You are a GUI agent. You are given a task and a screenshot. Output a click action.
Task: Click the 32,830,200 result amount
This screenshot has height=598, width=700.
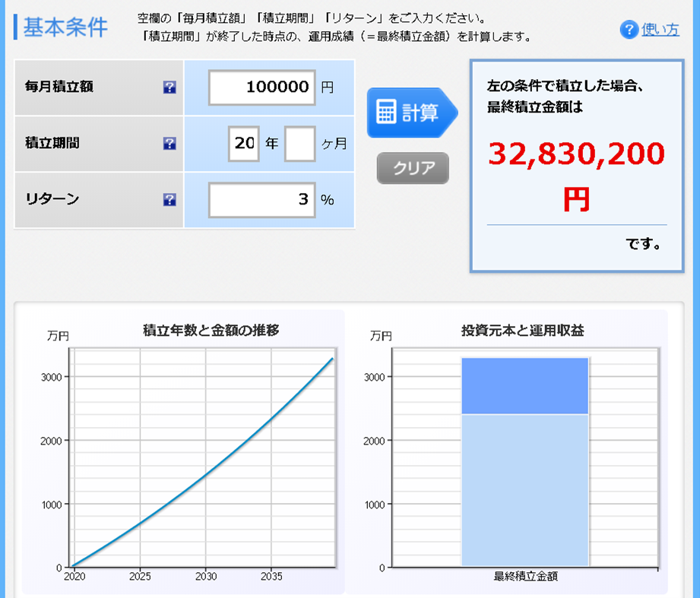(576, 153)
